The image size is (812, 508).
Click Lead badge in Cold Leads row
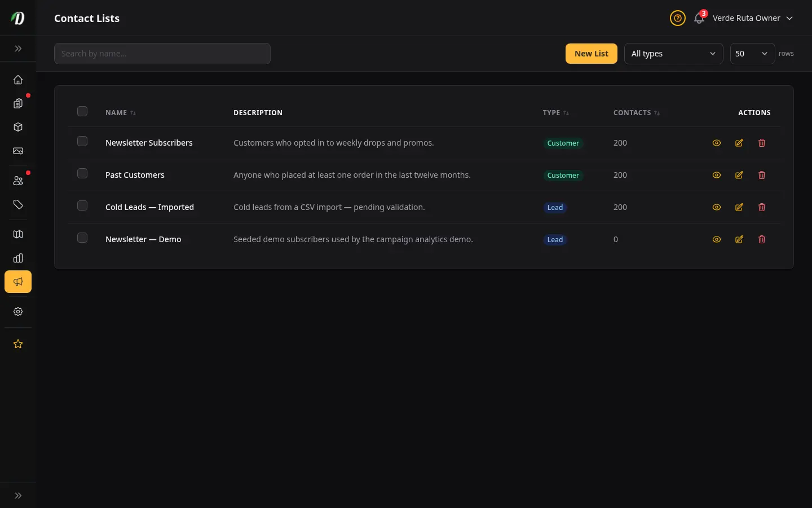click(x=555, y=208)
